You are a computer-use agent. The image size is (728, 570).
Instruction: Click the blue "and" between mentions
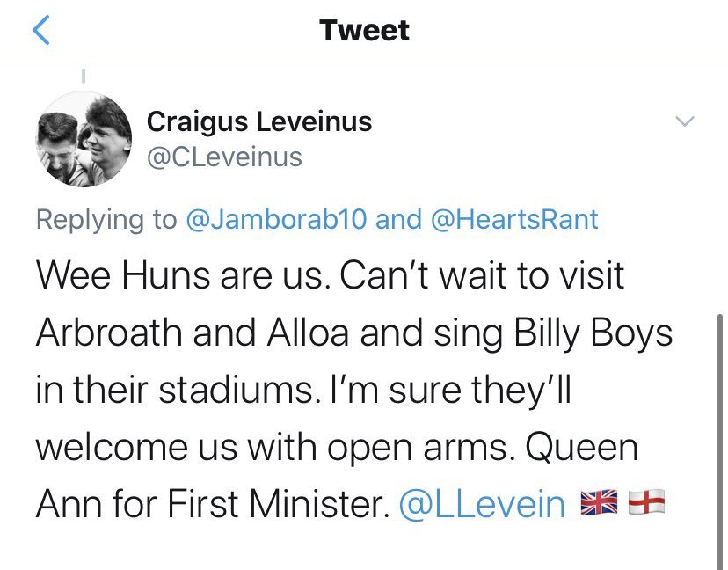coord(398,219)
